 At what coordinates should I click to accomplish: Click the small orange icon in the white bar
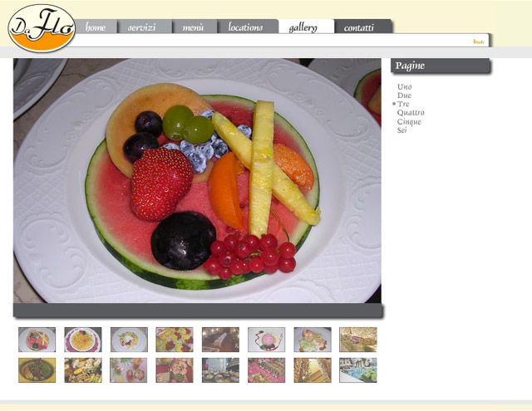(x=479, y=42)
